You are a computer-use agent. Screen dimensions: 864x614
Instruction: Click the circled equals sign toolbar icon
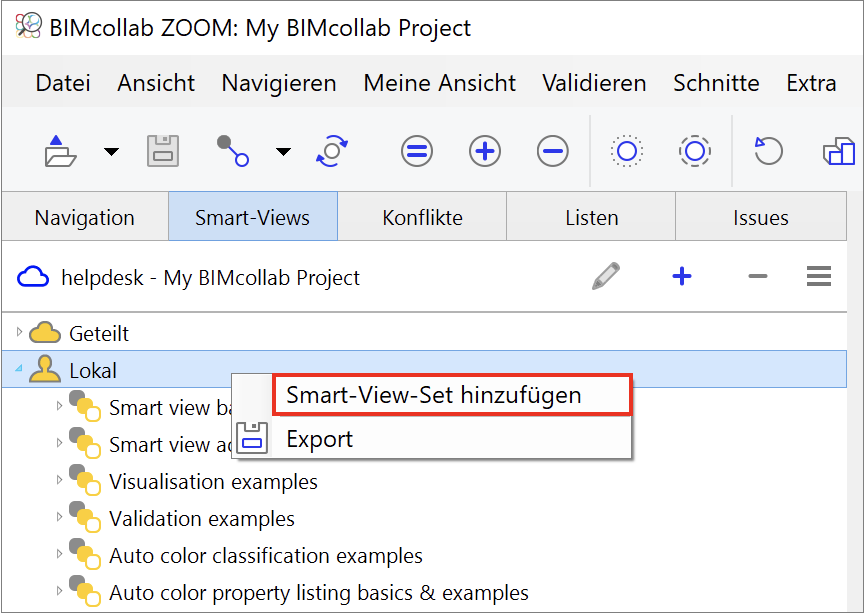[x=417, y=151]
